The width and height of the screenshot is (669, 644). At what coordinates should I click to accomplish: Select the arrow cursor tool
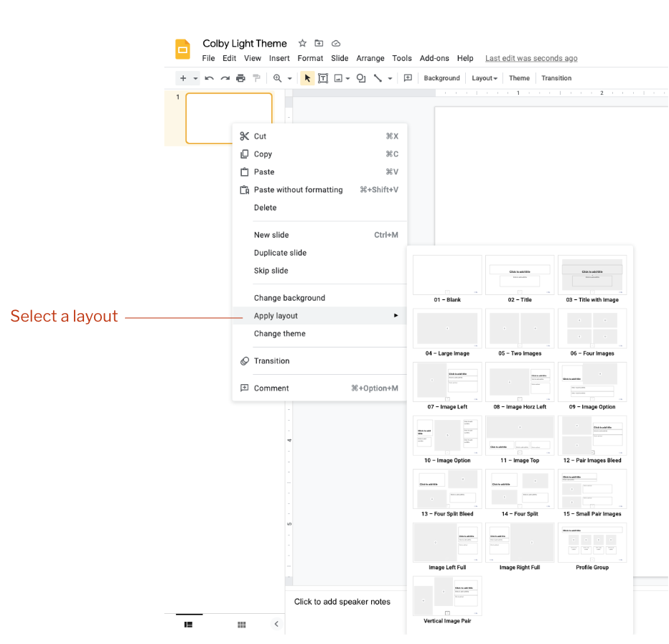(x=307, y=78)
